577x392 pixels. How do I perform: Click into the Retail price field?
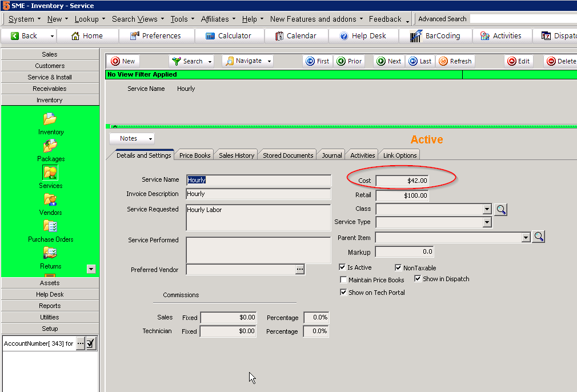pos(402,195)
